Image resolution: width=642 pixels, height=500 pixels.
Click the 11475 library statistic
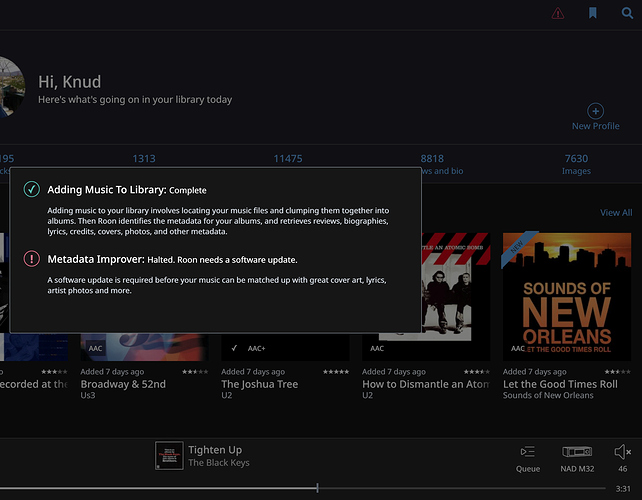pyautogui.click(x=288, y=158)
